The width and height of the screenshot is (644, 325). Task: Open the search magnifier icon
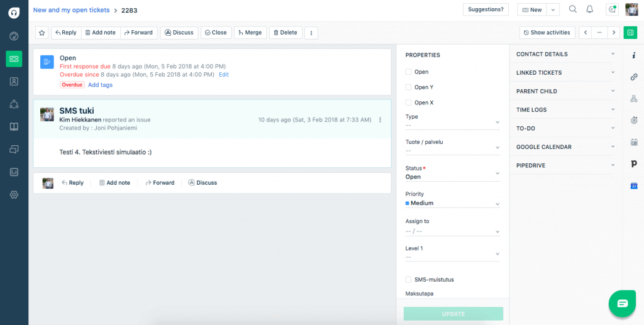[x=572, y=9]
